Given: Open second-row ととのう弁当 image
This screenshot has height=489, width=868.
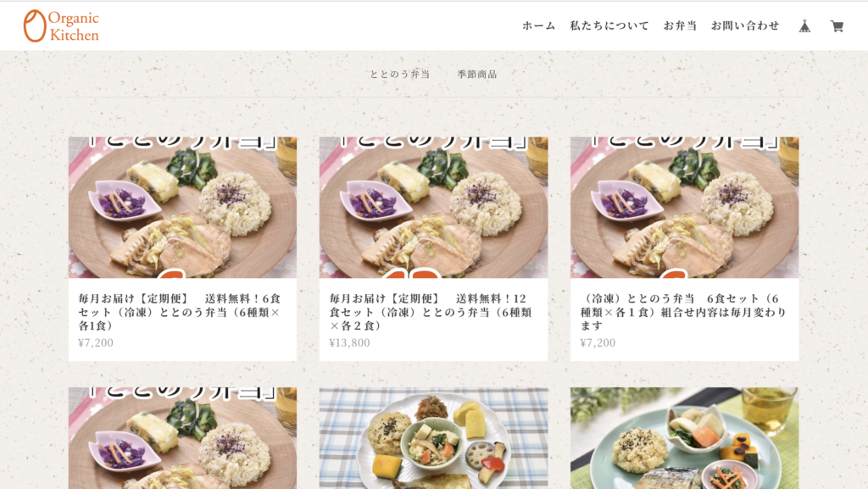Looking at the screenshot, I should [x=183, y=438].
